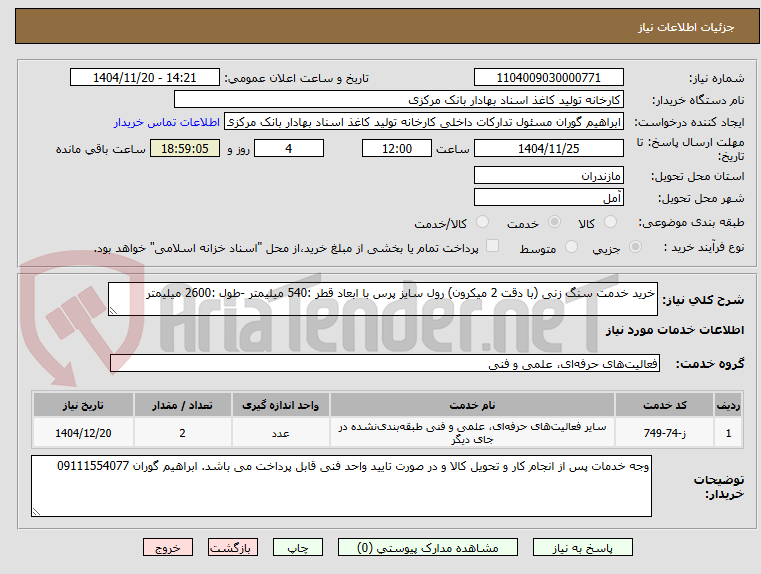Click the unit cell عدد

coord(281,433)
